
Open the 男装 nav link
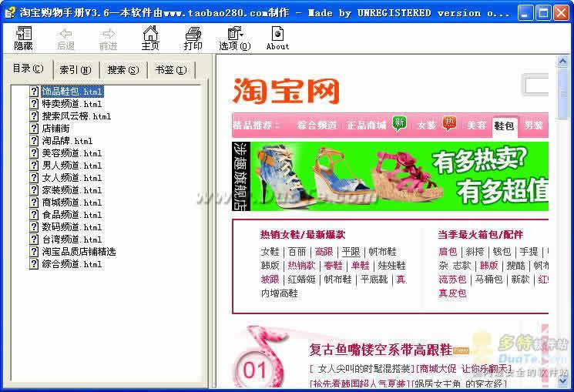tap(533, 126)
